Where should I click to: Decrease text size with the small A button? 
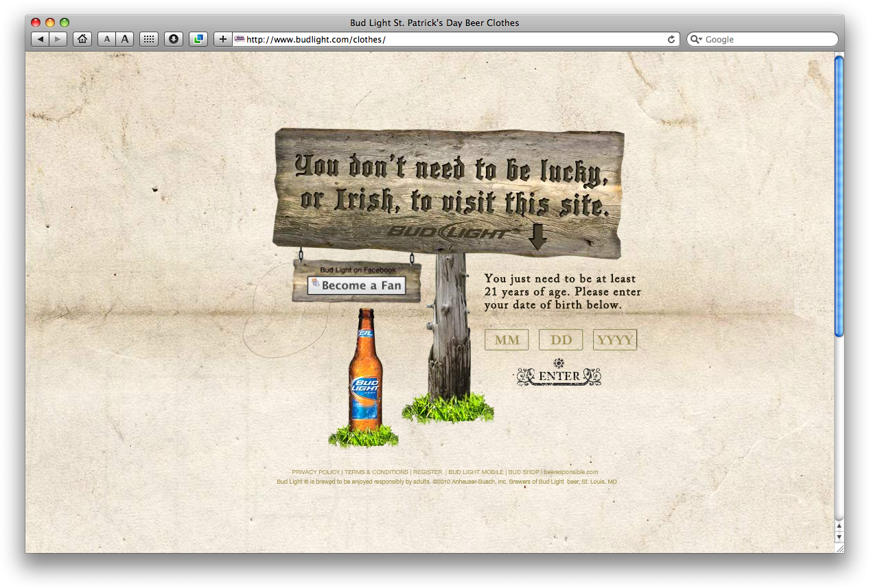[x=106, y=39]
